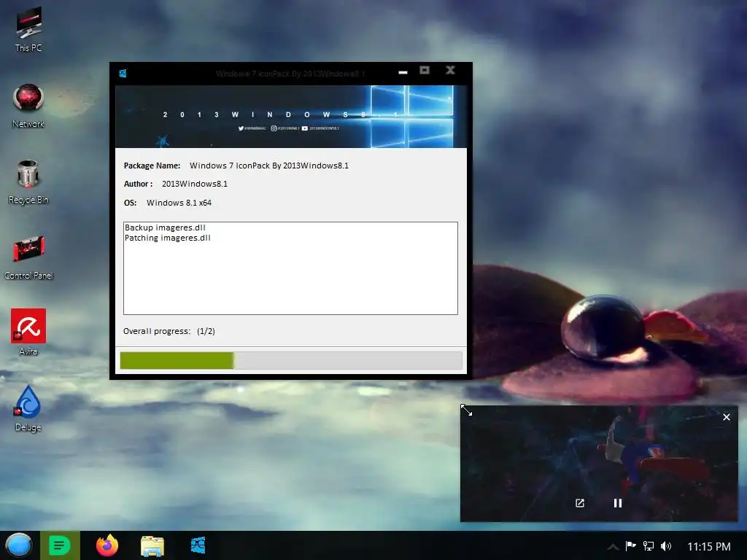Click the 2013Windows8.1 banner image

290,116
